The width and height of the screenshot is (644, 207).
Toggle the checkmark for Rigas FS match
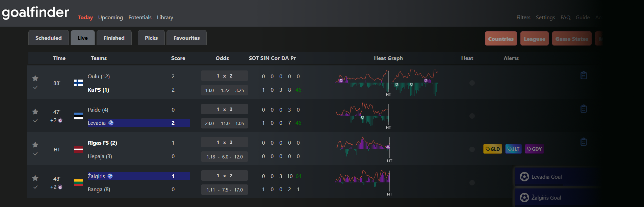[x=35, y=154]
